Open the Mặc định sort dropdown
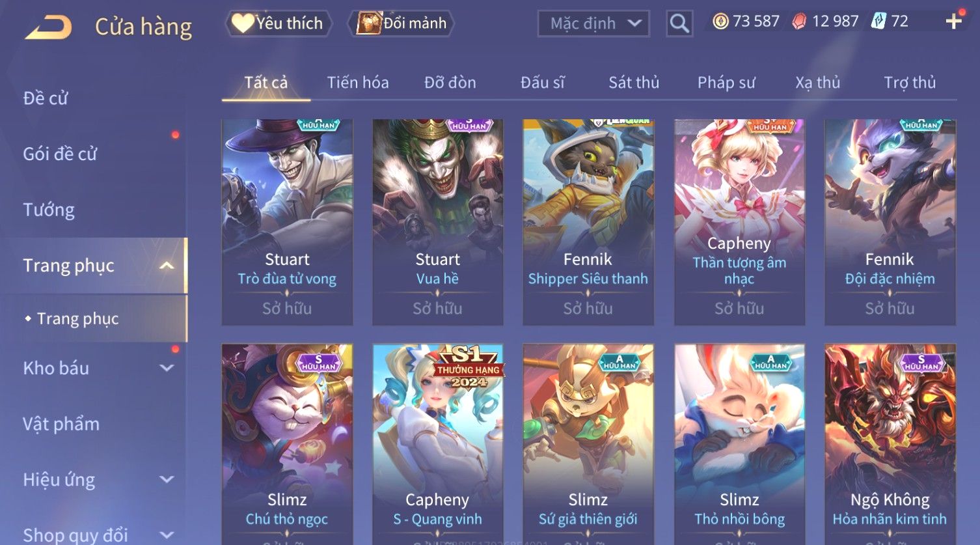Viewport: 980px width, 545px height. pos(593,24)
